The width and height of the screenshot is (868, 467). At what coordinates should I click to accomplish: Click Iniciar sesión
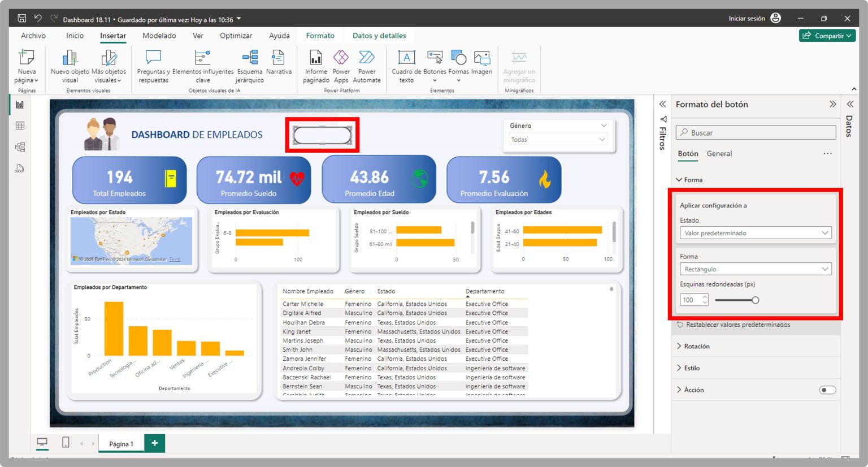pos(747,19)
